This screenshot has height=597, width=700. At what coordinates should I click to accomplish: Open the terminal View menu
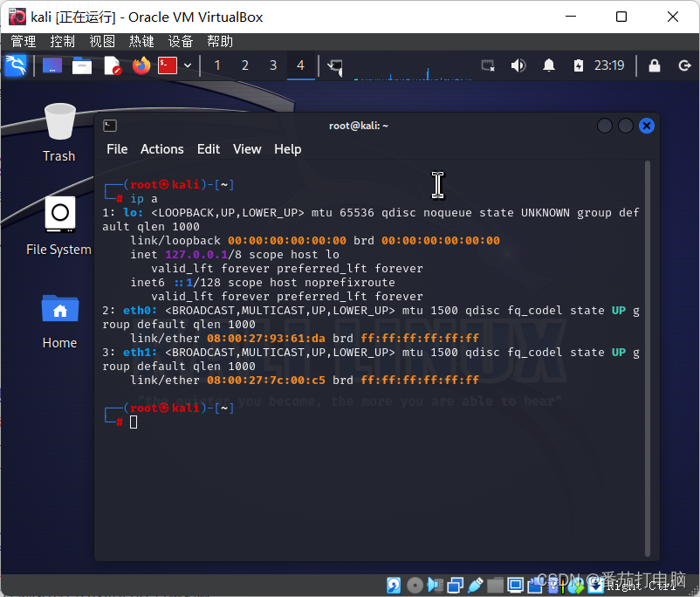[x=247, y=149]
